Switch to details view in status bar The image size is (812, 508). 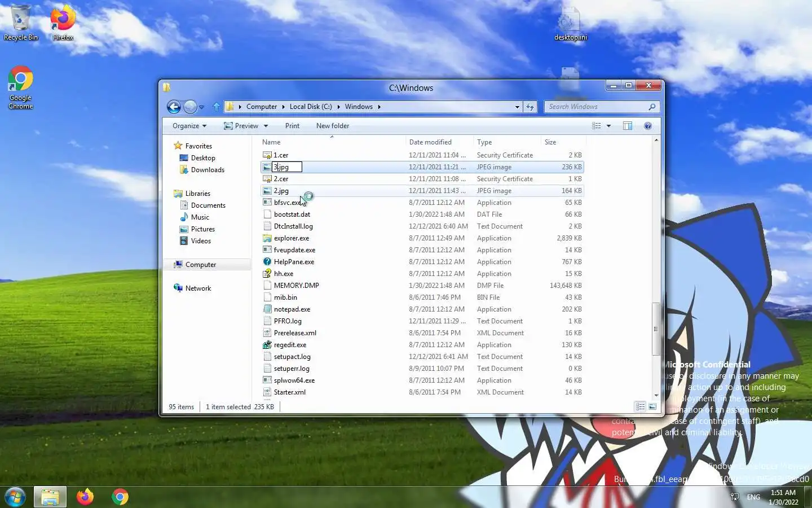click(x=640, y=406)
